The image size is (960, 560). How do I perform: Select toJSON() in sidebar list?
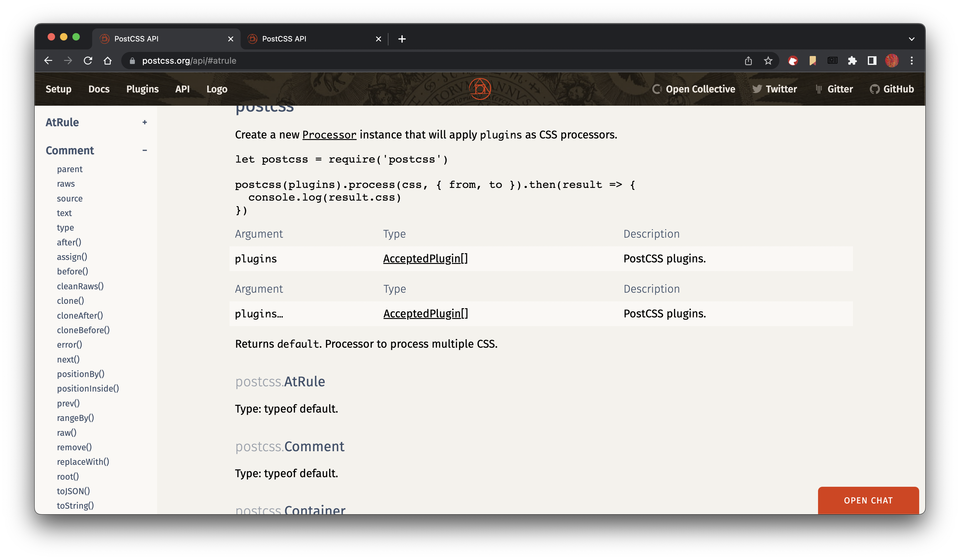coord(74,491)
